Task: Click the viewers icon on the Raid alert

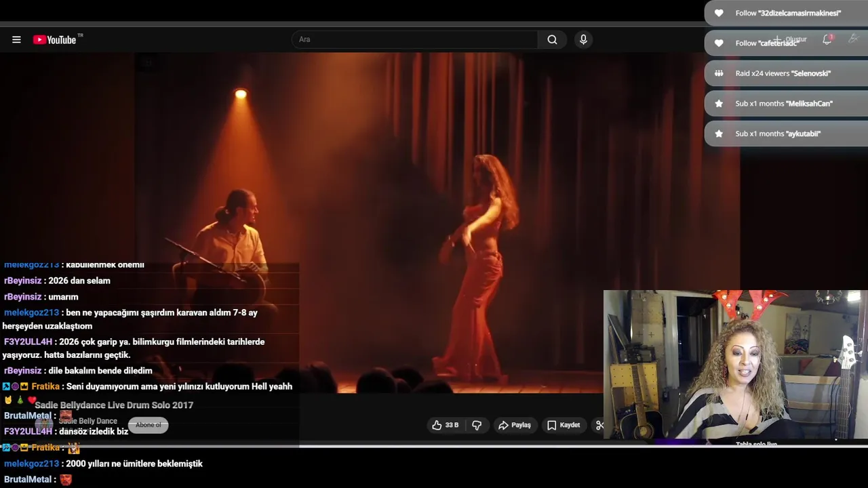Action: [x=719, y=73]
